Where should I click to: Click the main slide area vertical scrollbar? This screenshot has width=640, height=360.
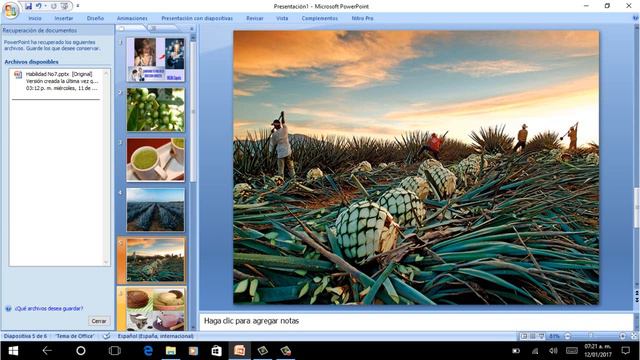tap(636, 208)
